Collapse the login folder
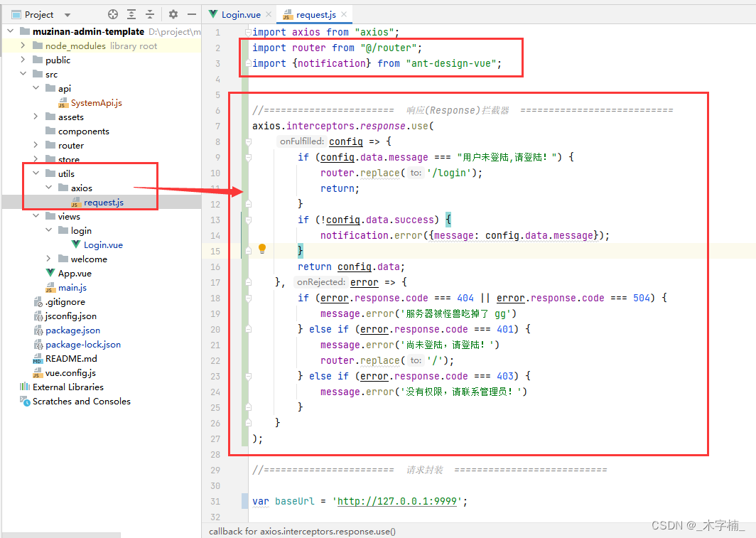 click(48, 230)
